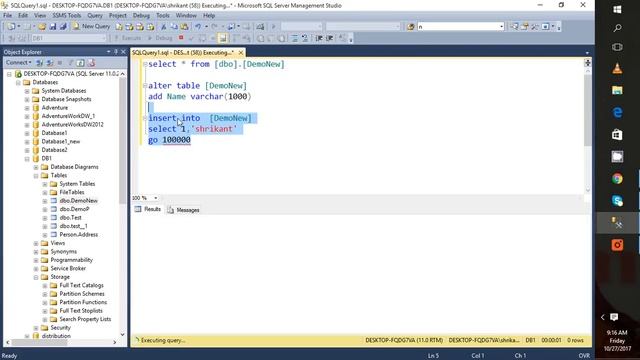Open VLC media player from the taskbar
Viewport: 640px width, 360px height.
click(617, 68)
